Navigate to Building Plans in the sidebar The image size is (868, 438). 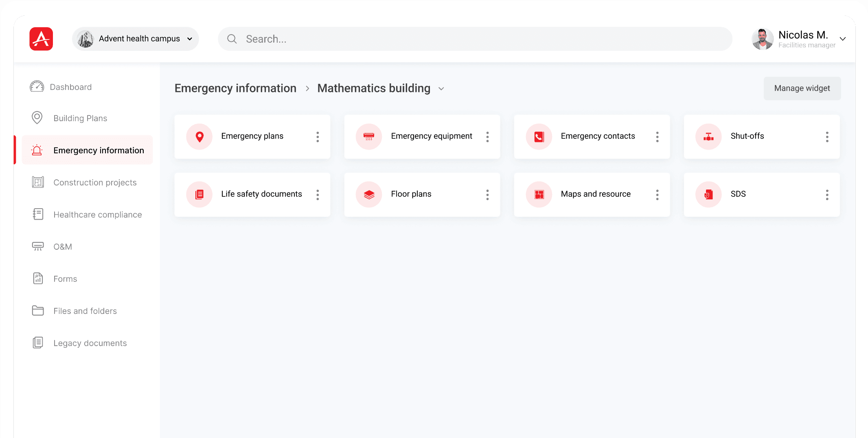tap(80, 118)
